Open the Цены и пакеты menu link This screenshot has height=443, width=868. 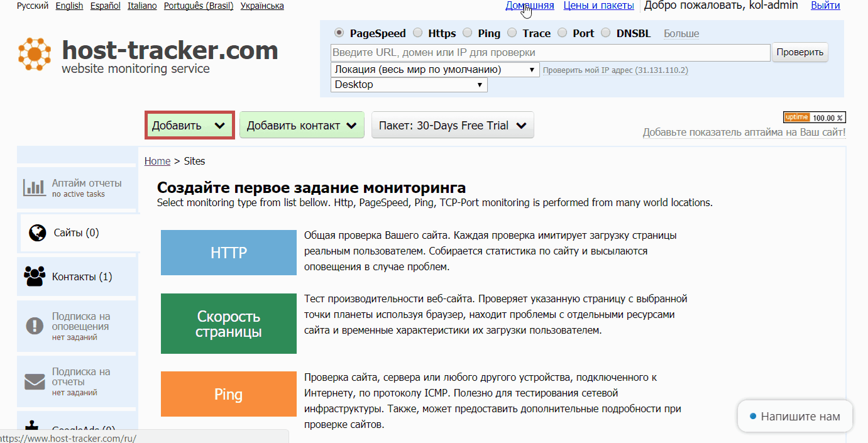coord(598,6)
